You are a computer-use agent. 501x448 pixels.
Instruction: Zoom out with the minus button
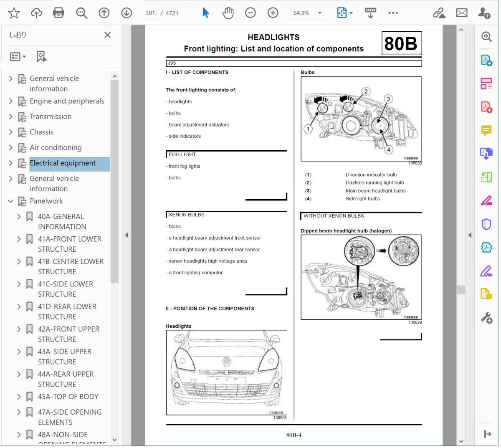250,13
